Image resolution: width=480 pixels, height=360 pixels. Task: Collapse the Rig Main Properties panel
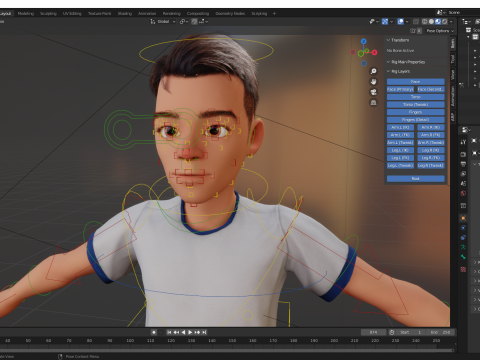(406, 62)
